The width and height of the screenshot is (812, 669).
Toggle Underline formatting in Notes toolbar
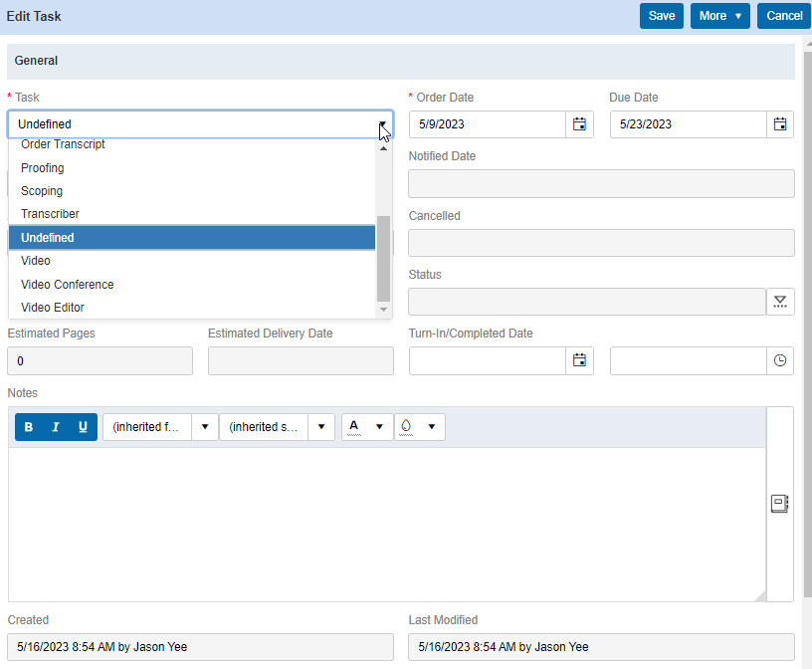pyautogui.click(x=83, y=427)
